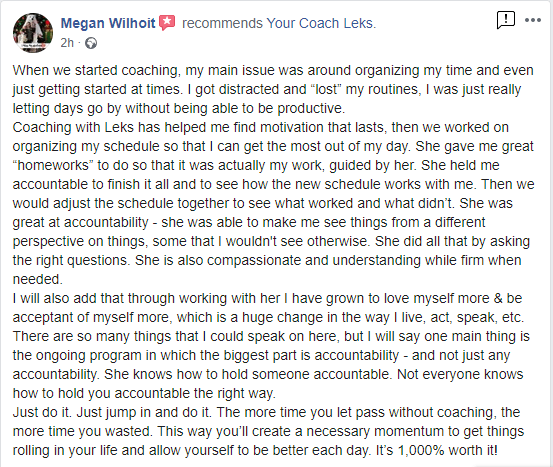The image size is (553, 467).
Task: Click the line starting I will also add
Action: coord(267,298)
